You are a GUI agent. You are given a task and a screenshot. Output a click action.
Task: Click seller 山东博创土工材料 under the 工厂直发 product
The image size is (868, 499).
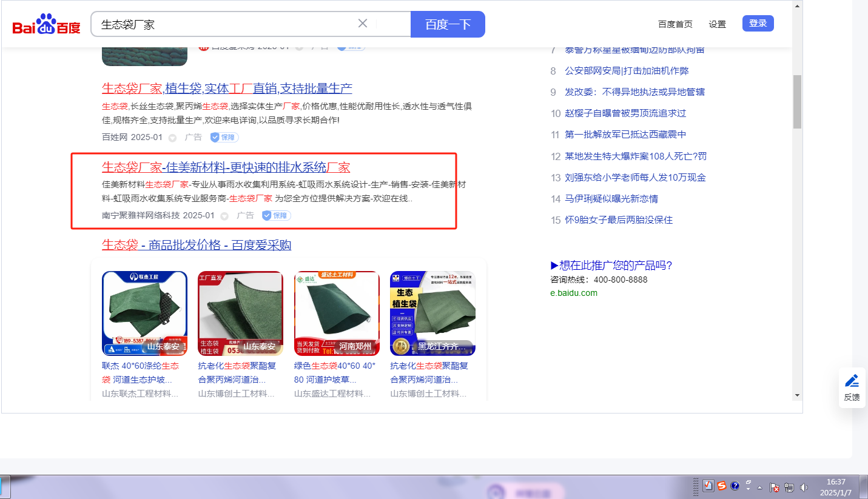[237, 394]
